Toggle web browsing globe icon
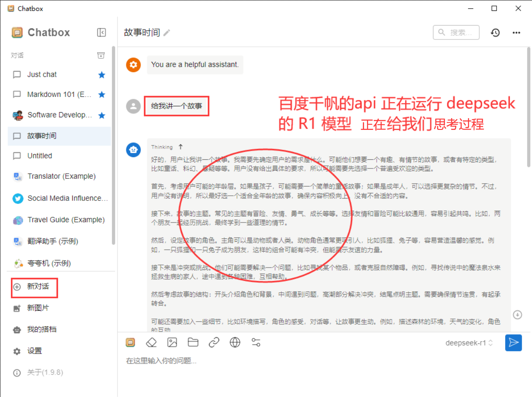This screenshot has width=532, height=397. (x=235, y=343)
